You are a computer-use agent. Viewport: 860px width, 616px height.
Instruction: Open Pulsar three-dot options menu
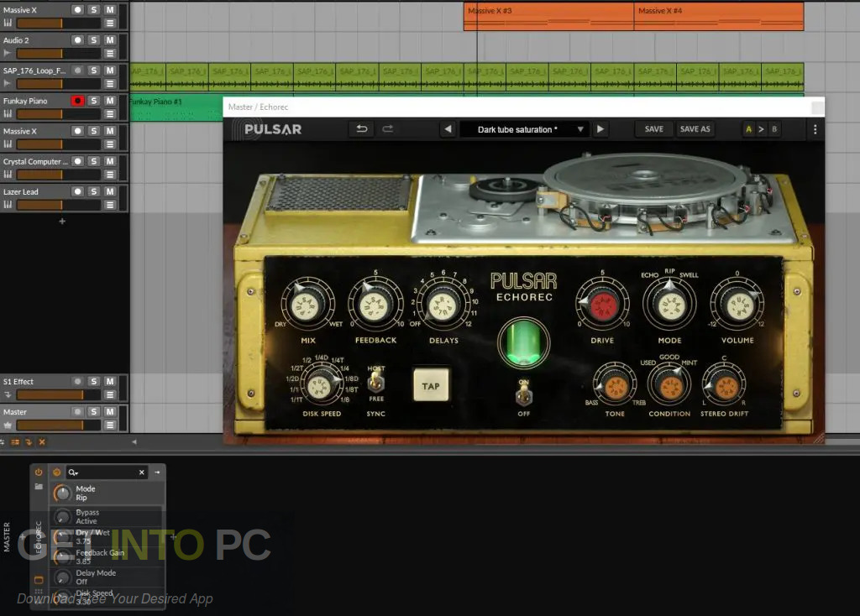(815, 129)
